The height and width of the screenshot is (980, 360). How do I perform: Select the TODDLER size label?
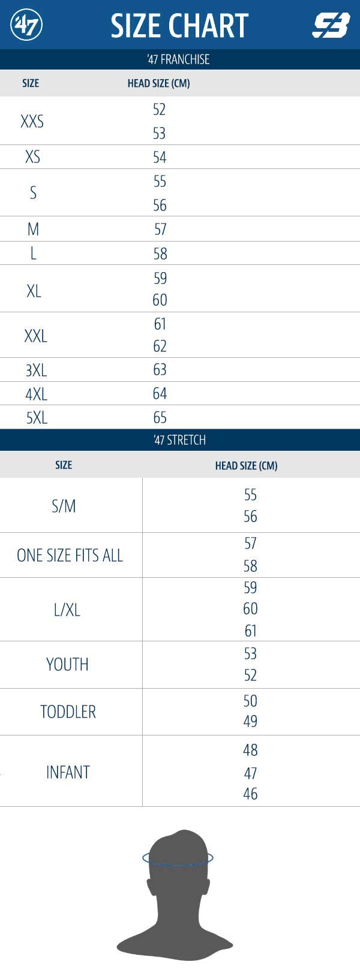(x=68, y=711)
